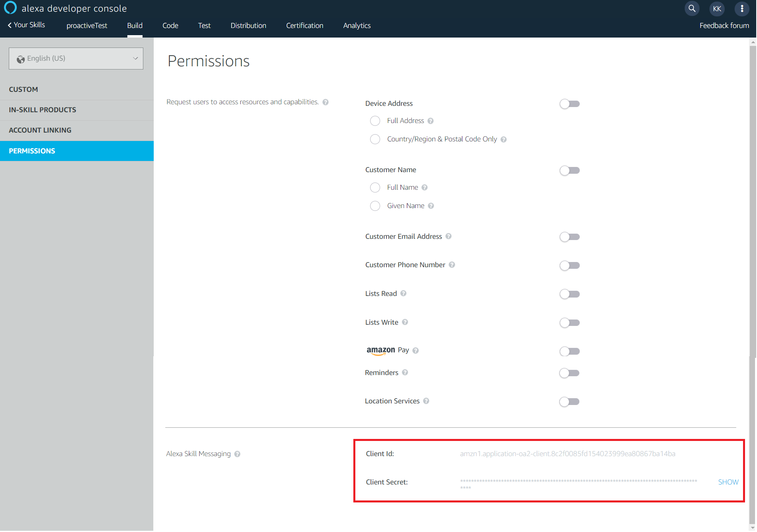
Task: Enable the Customer Name toggle
Action: coord(569,171)
